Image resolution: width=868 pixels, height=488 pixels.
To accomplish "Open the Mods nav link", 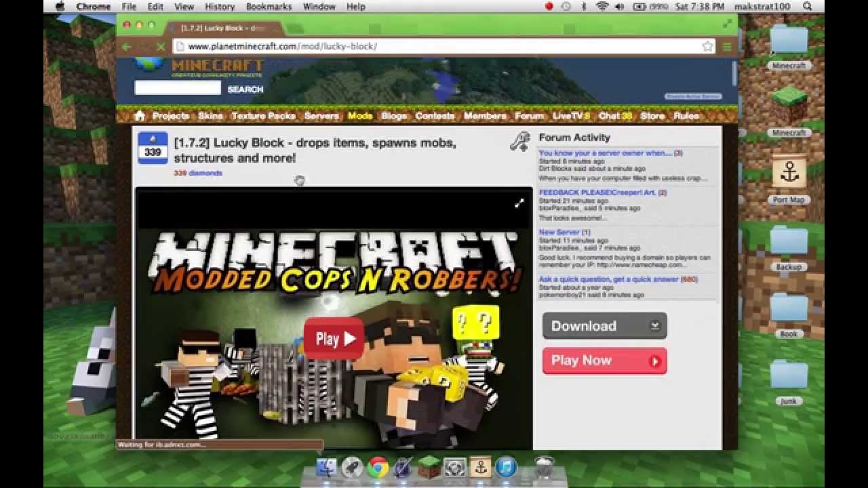I will (360, 116).
